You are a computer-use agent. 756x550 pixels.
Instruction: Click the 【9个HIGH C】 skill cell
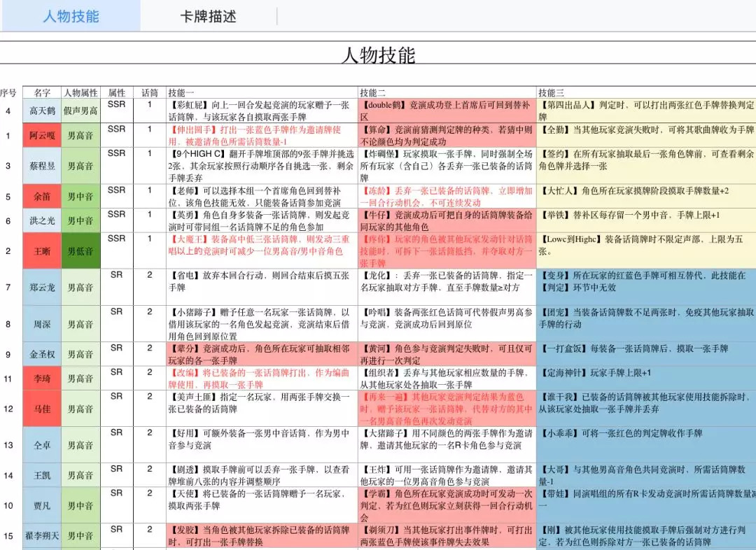point(262,166)
